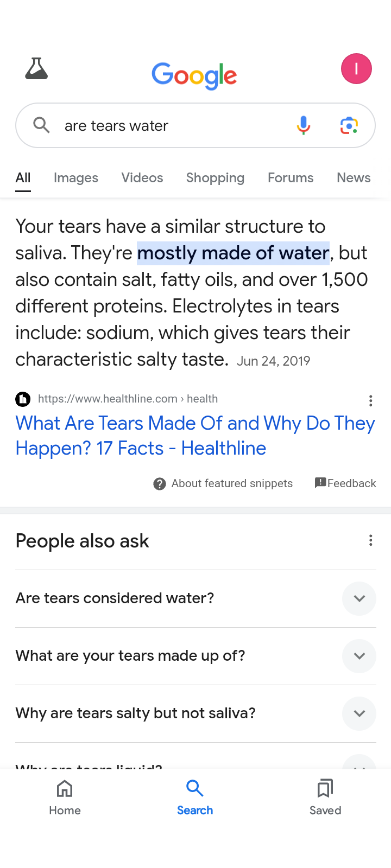
Task: Open Search Labs flask icon
Action: (36, 69)
